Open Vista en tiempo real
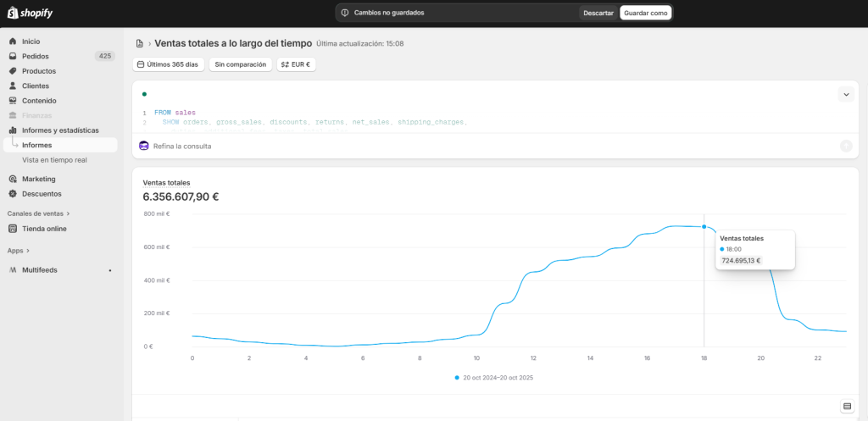The height and width of the screenshot is (421, 868). tap(54, 159)
